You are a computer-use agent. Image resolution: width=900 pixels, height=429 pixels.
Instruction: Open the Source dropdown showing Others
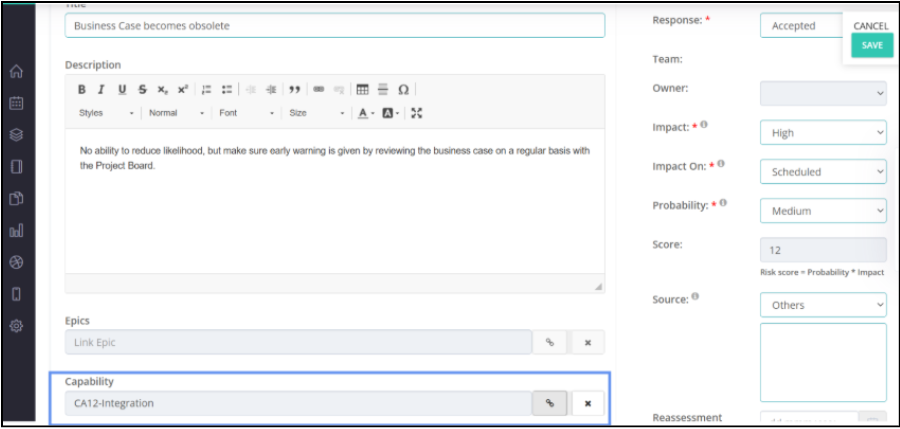823,305
